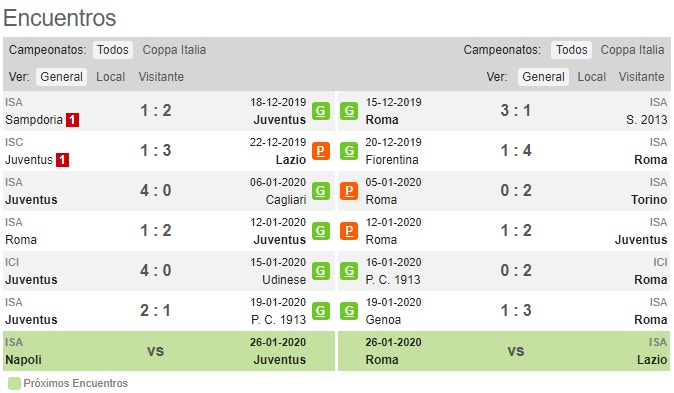Click red card badge next to Sampdoria
The width and height of the screenshot is (674, 393).
(x=72, y=120)
